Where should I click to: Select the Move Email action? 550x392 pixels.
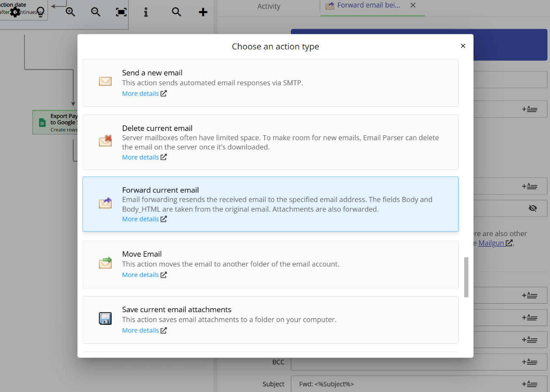pos(271,264)
